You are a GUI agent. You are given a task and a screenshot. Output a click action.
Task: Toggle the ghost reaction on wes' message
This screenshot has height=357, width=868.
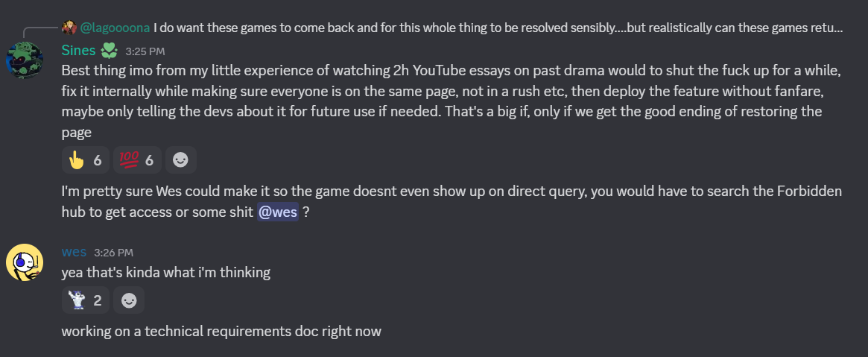[x=85, y=300]
